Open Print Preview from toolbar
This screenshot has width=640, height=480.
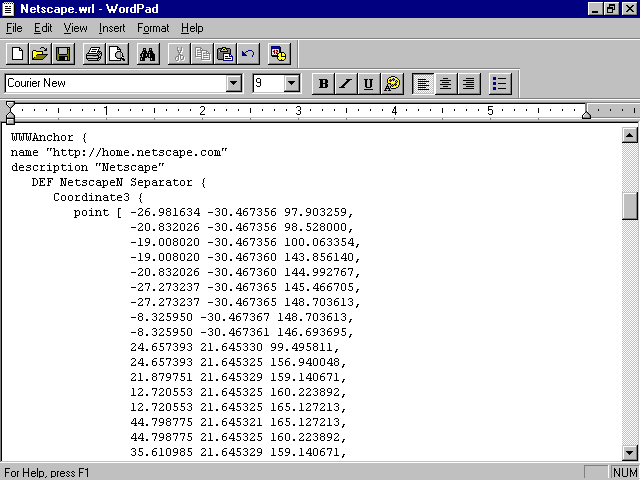click(x=117, y=54)
